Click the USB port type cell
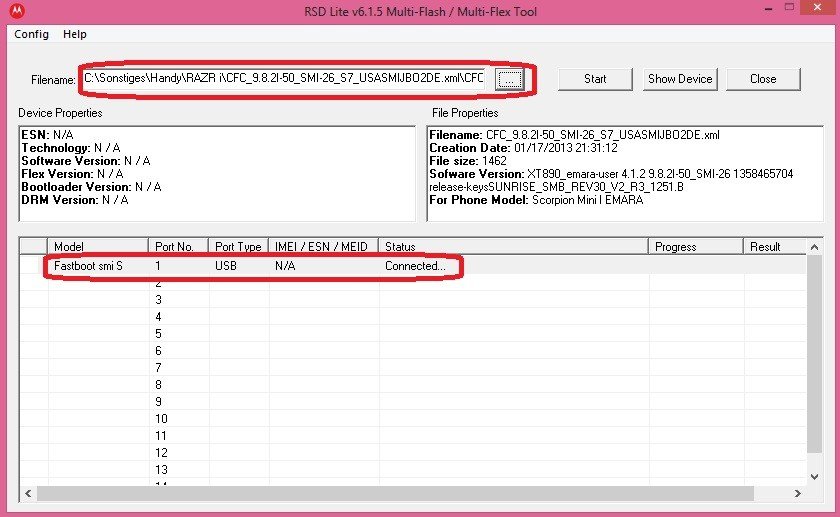This screenshot has height=517, width=840. pyautogui.click(x=226, y=266)
